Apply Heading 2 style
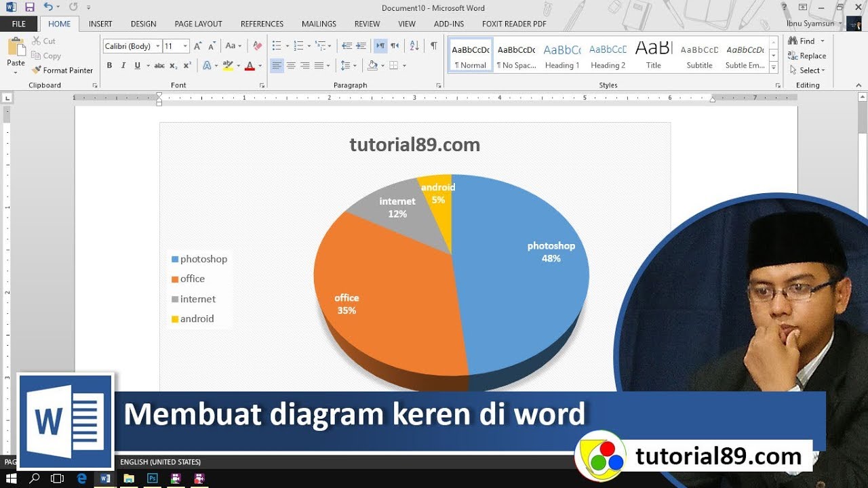This screenshot has width=868, height=488. [608, 55]
